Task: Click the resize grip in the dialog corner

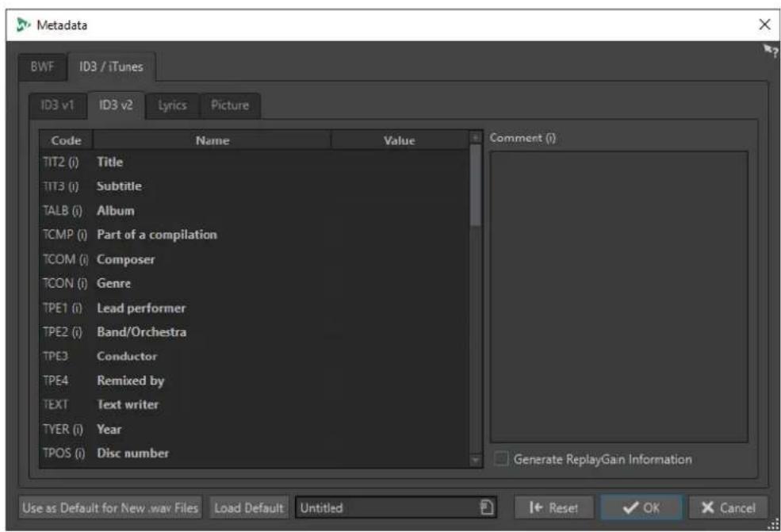Action: [774, 524]
